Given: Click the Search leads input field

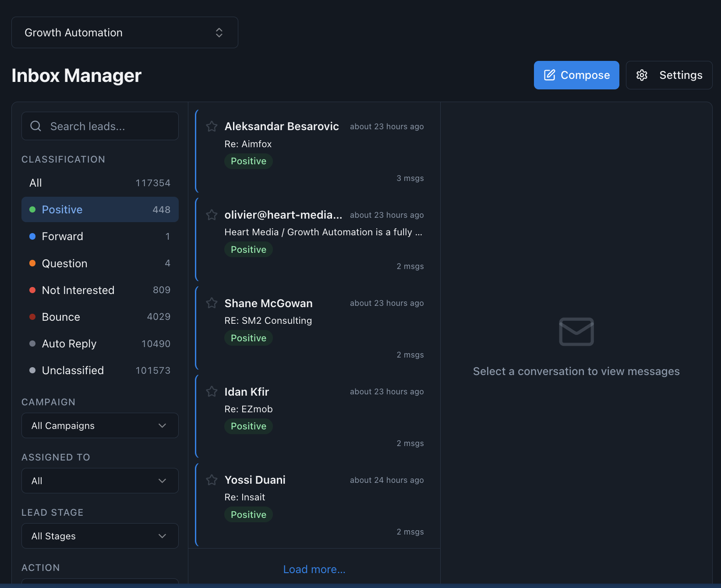Looking at the screenshot, I should point(99,126).
